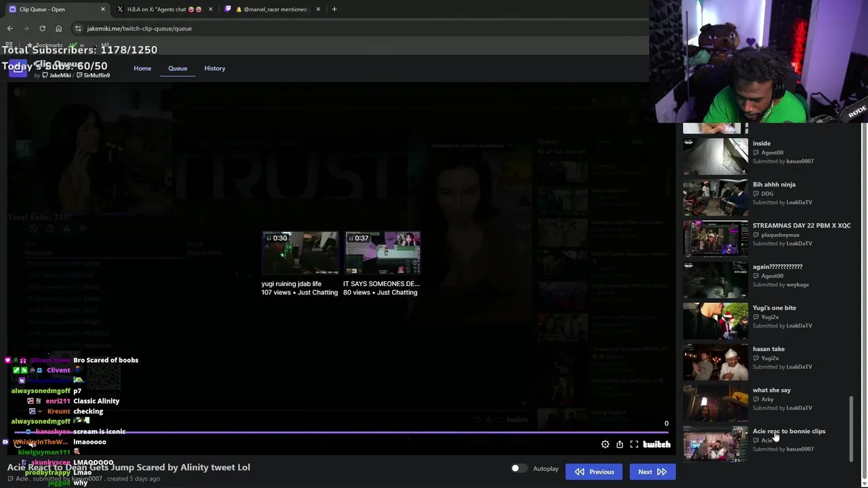Open the apps grid icon in bookmarks bar

(9, 45)
